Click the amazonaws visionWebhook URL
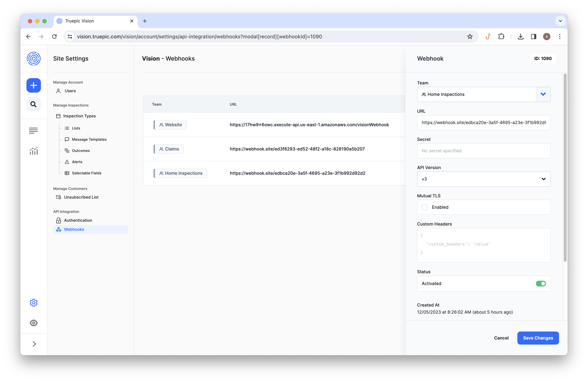This screenshot has width=588, height=382. [309, 125]
